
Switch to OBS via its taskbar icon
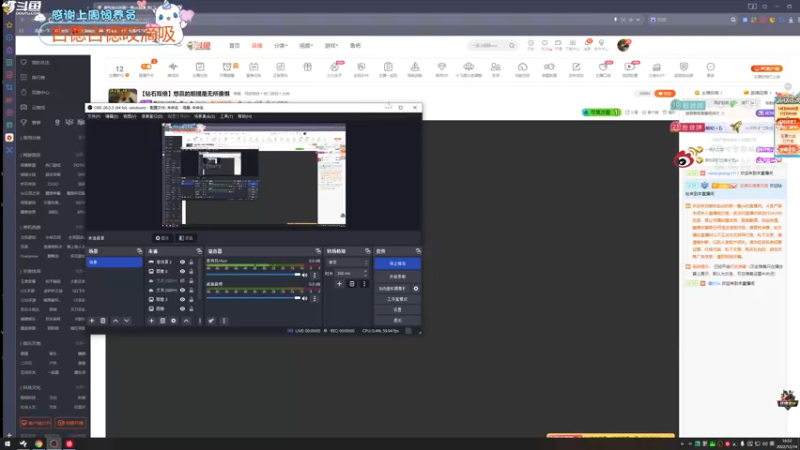(x=54, y=444)
